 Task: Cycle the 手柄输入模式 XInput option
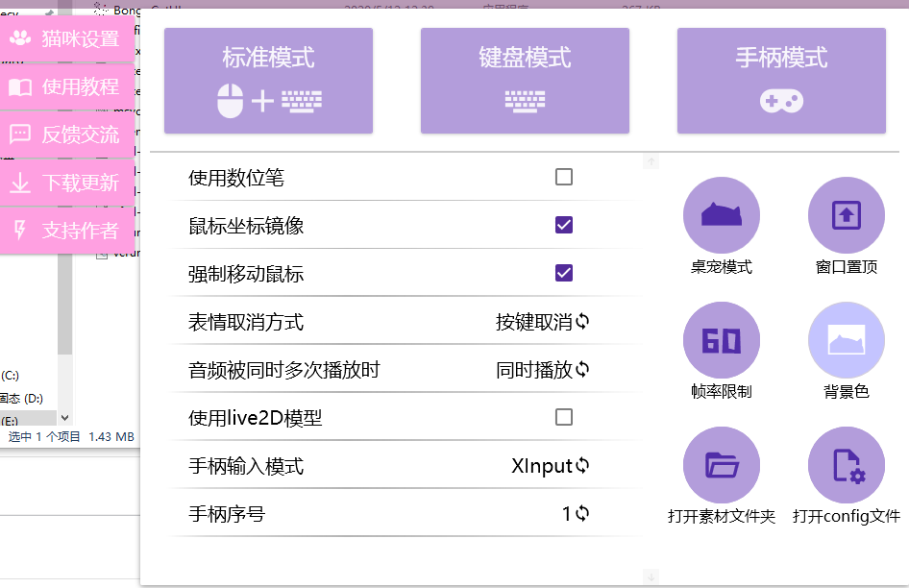(551, 466)
